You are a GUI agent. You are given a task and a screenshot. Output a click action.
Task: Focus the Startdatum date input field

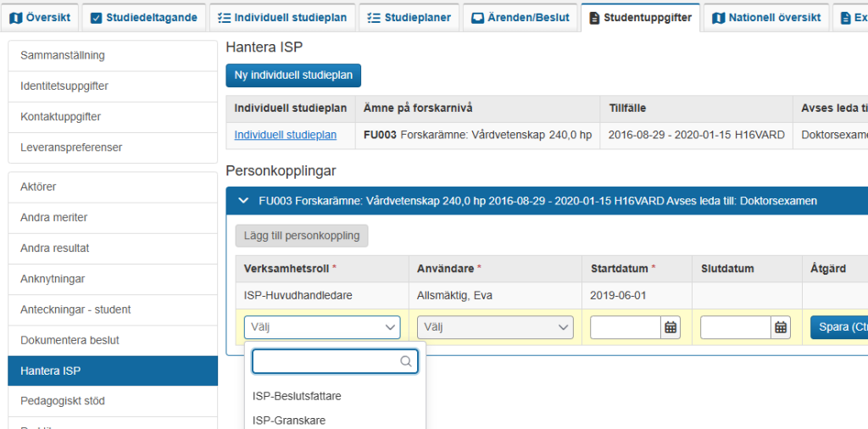[626, 328]
